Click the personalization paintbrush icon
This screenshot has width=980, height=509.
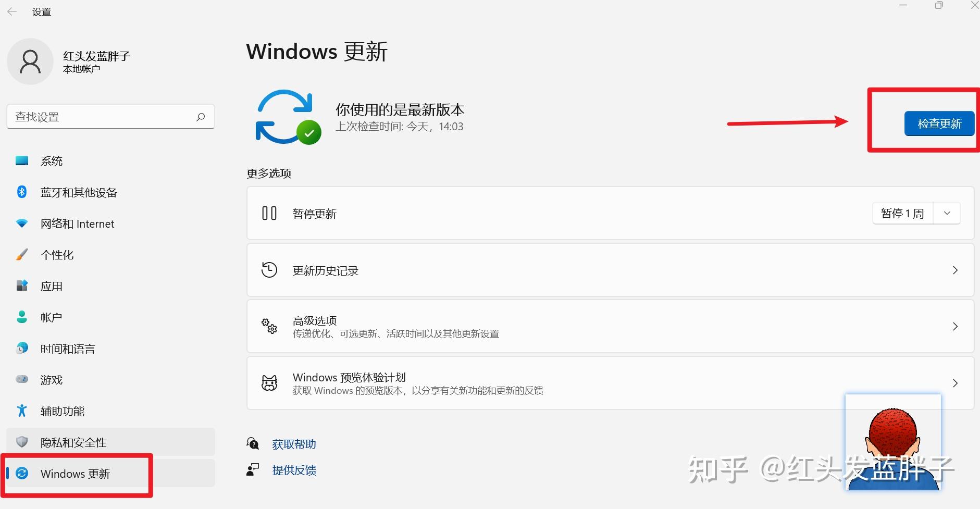point(22,254)
